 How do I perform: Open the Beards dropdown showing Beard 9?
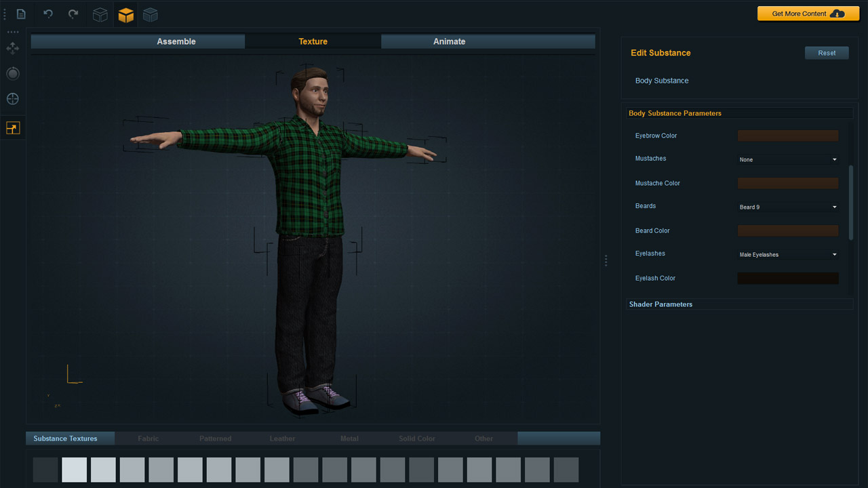(x=788, y=207)
